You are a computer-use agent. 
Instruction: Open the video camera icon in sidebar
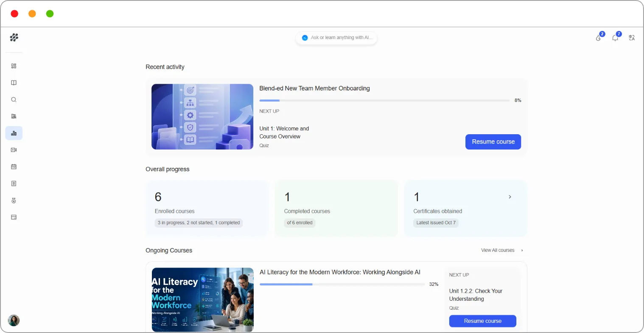14,150
